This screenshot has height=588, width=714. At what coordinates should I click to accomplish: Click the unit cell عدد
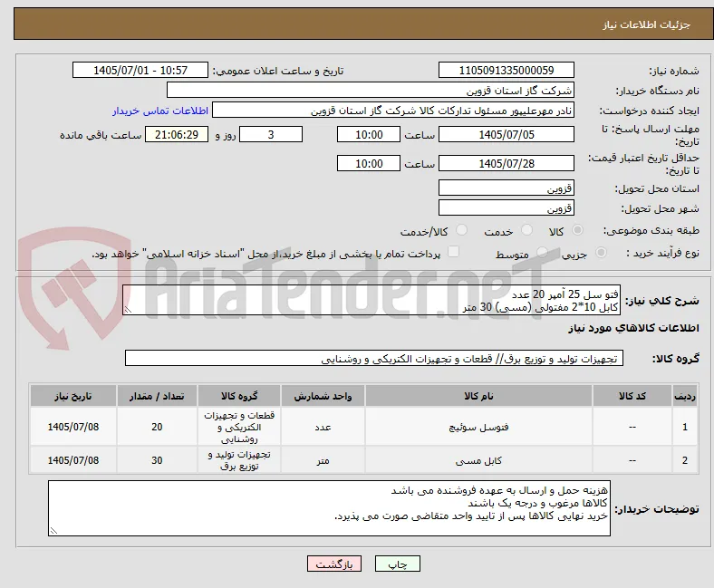[x=323, y=427]
